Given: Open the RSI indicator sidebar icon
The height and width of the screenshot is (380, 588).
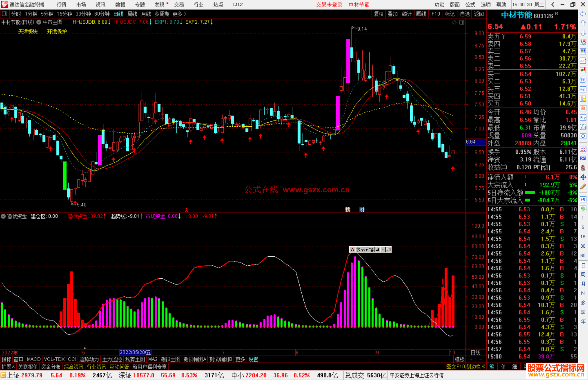Looking at the screenshot, I should pos(583,158).
